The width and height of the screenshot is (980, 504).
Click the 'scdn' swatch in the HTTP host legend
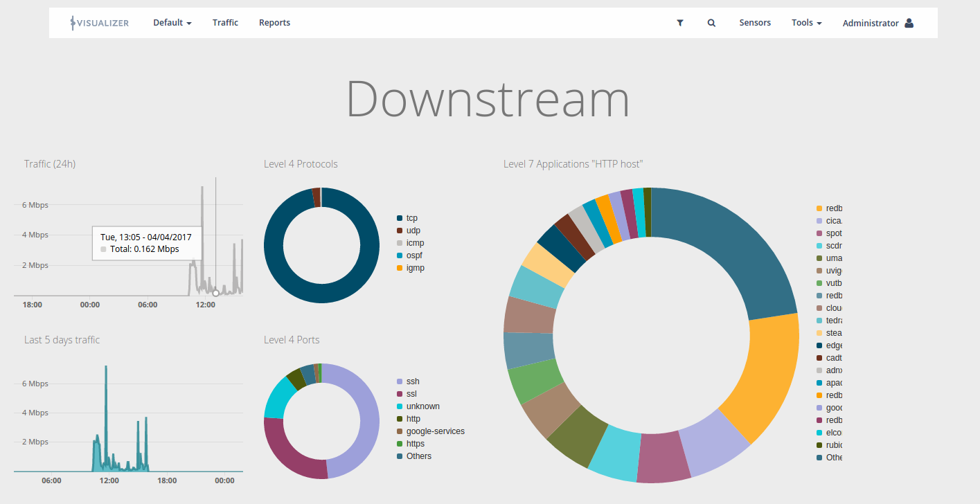(819, 246)
